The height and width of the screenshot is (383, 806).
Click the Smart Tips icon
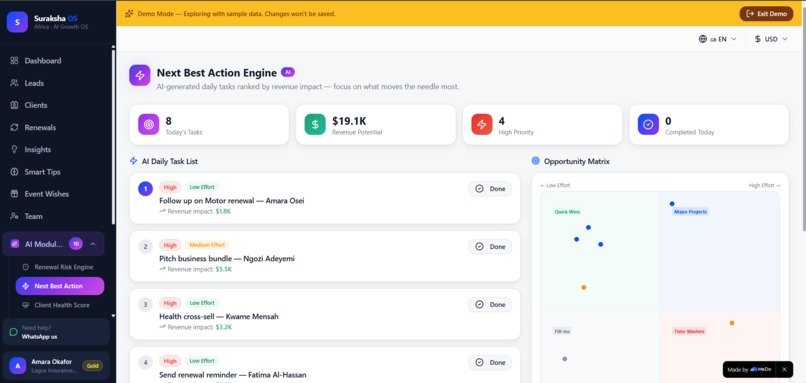click(14, 172)
